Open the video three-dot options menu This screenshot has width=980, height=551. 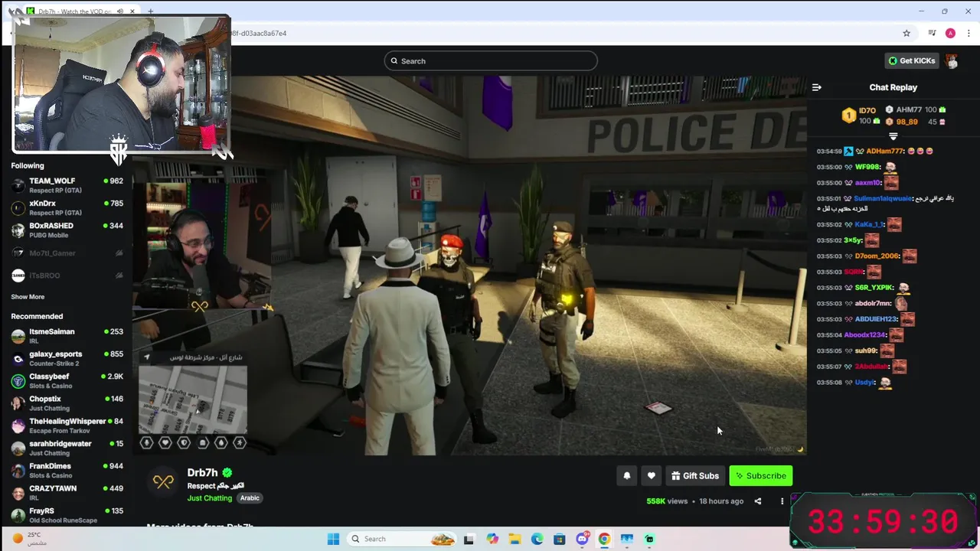point(782,501)
